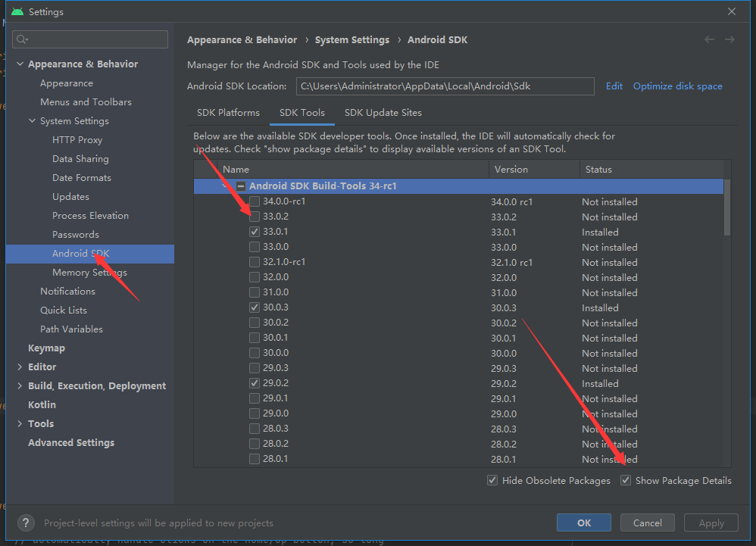Select Android SDK tree item

pyautogui.click(x=90, y=254)
